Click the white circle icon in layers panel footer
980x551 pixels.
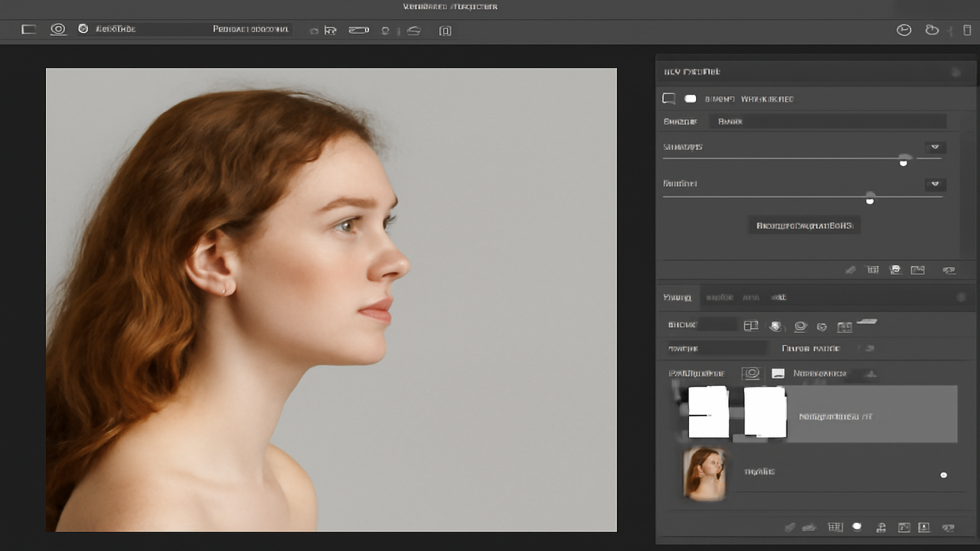pos(857,527)
